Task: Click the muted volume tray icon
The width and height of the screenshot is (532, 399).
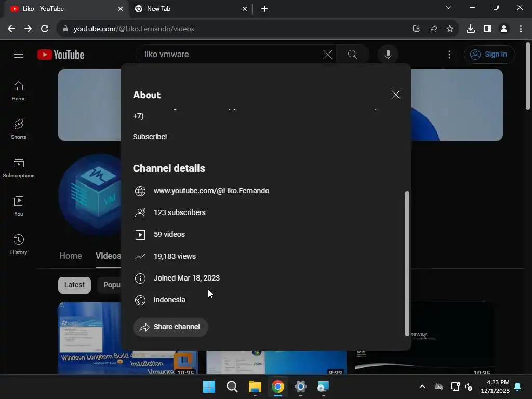Action: click(469, 387)
